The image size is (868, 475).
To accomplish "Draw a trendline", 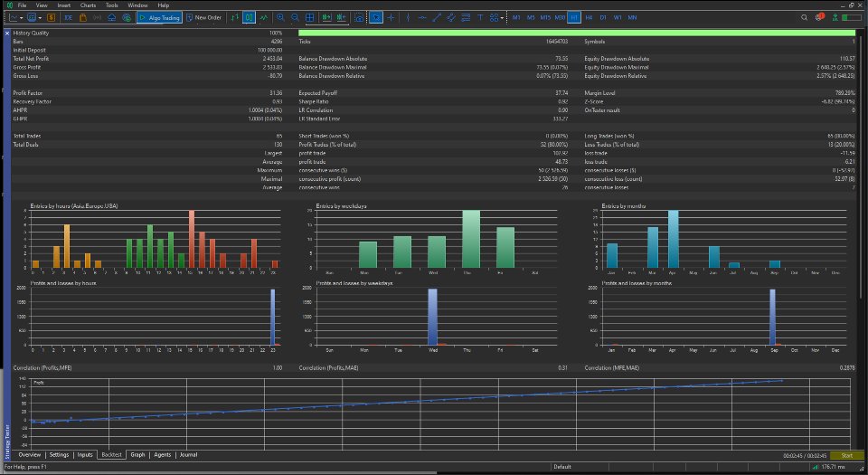I will click(x=437, y=18).
